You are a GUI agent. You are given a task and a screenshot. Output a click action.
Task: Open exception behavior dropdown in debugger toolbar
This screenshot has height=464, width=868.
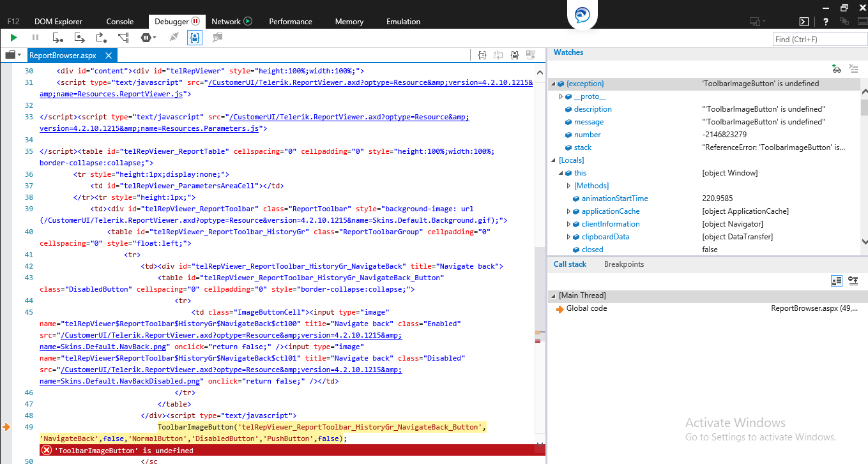tap(148, 38)
